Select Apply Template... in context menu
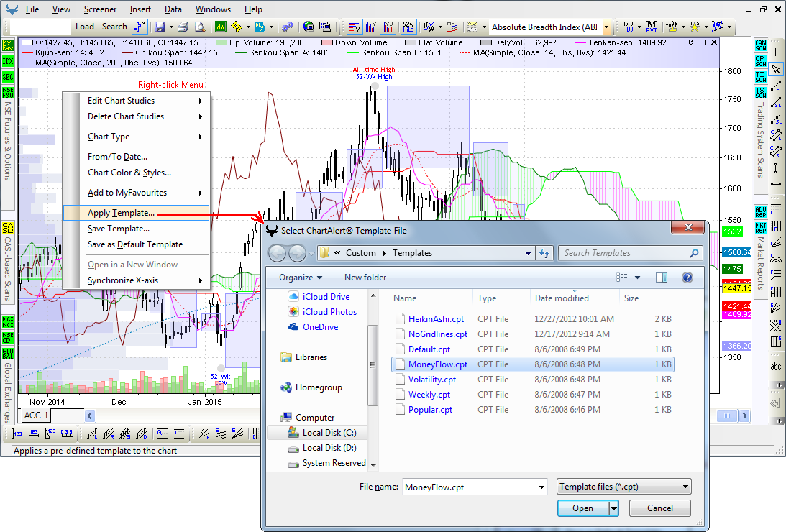 [137, 213]
